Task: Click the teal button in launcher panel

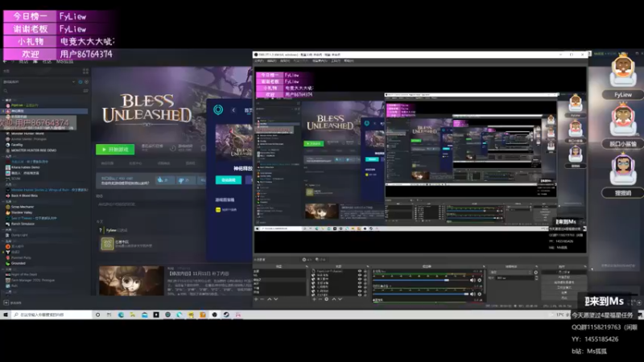Action: coord(229,179)
